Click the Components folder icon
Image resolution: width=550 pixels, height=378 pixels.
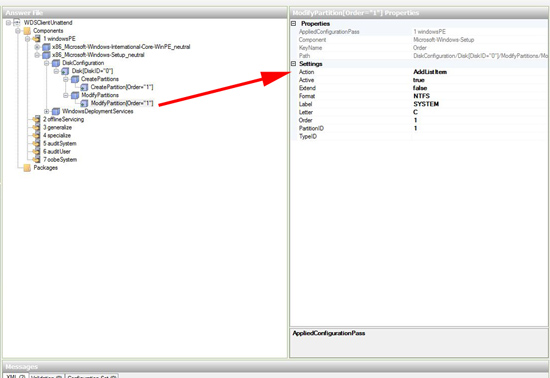(27, 31)
